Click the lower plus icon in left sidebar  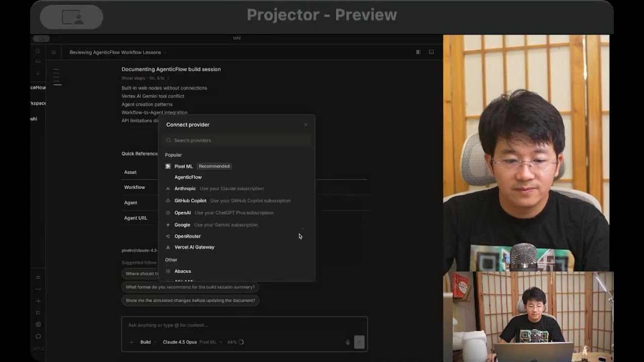pos(38,301)
